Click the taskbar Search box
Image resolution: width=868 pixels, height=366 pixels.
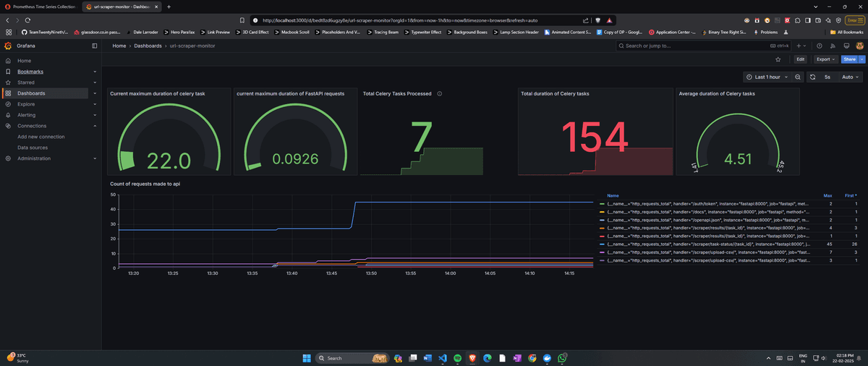coord(354,358)
